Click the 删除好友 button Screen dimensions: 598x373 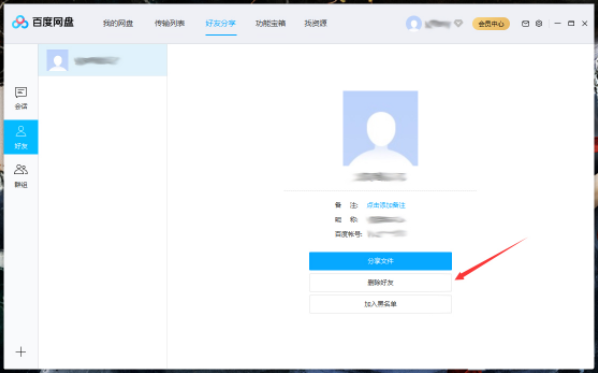(x=380, y=283)
